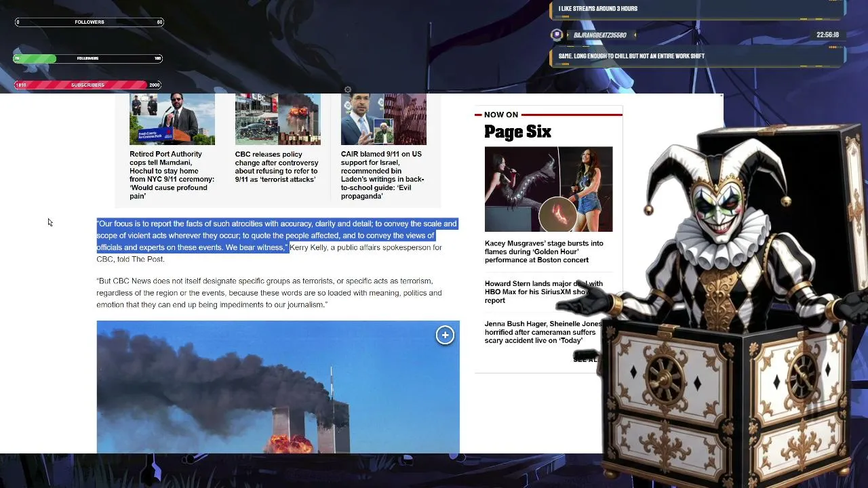Click the plus enlarge icon on the Twin Towers photo
868x488 pixels.
[445, 335]
